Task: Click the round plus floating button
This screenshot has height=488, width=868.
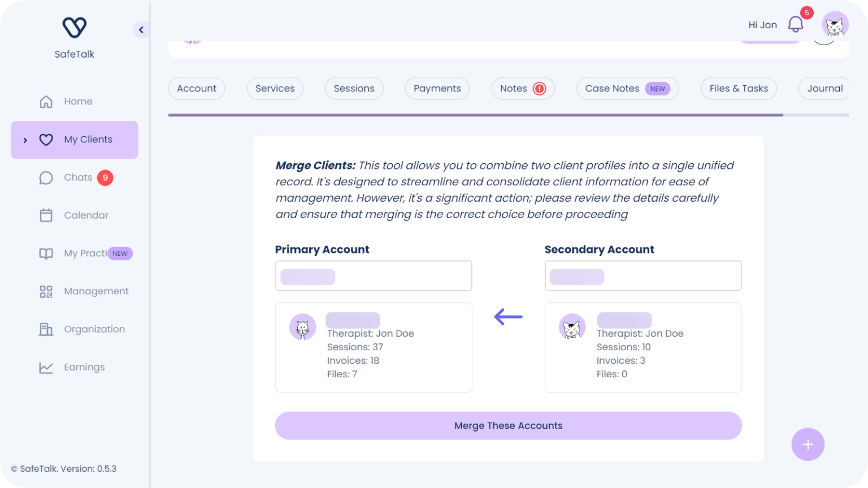Action: click(808, 445)
